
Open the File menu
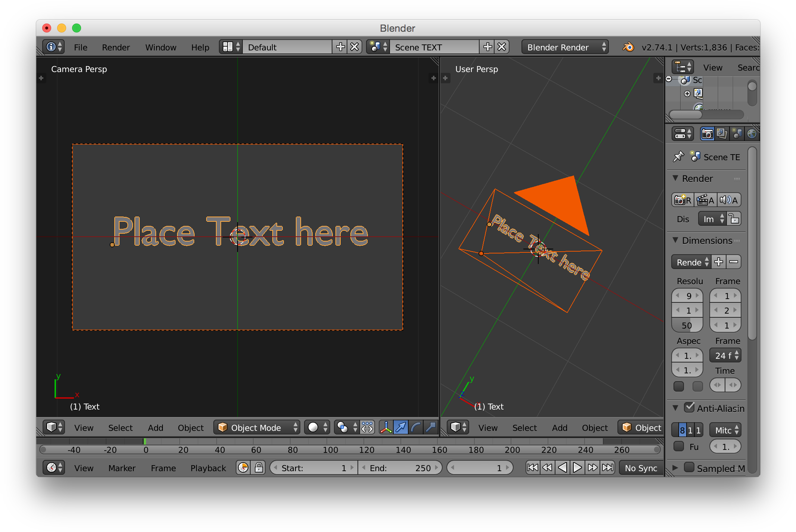(80, 47)
